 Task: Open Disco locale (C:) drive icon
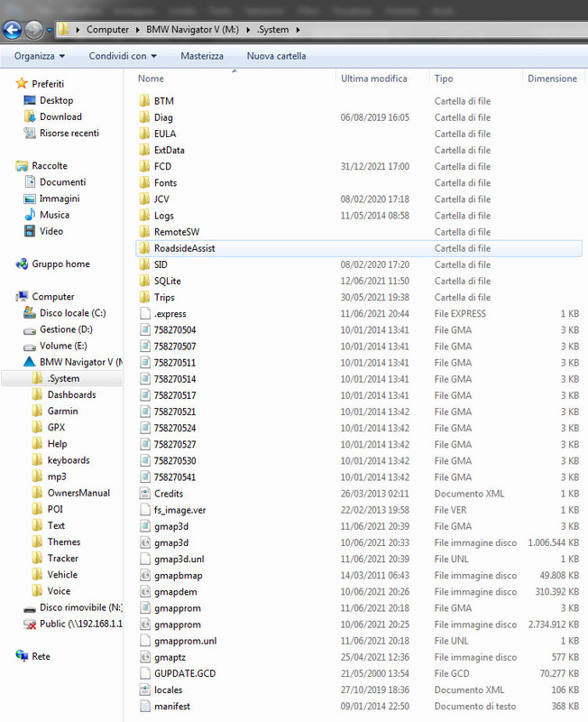coord(30,313)
